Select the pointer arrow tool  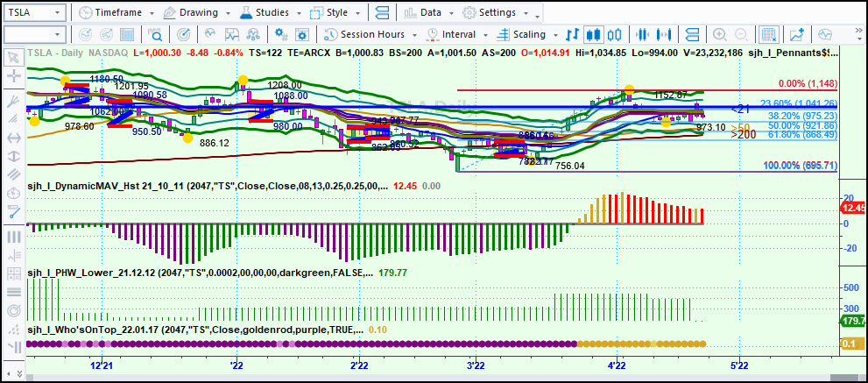14,57
